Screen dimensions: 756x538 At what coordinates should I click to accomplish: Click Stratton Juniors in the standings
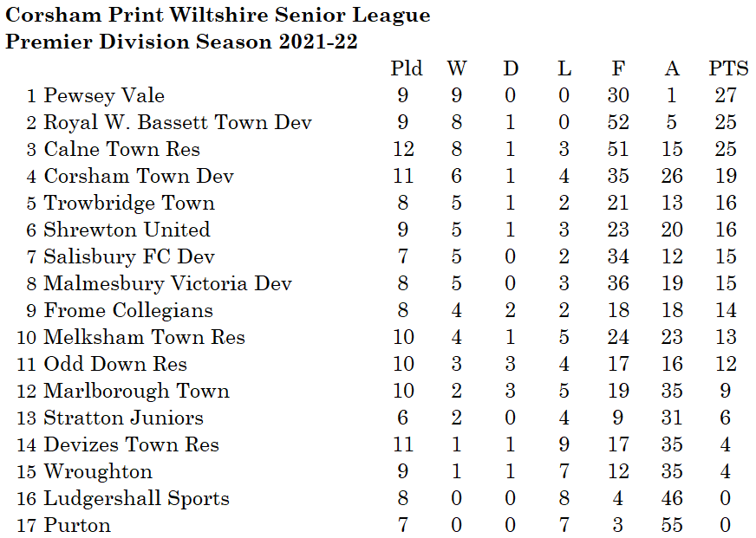point(123,418)
